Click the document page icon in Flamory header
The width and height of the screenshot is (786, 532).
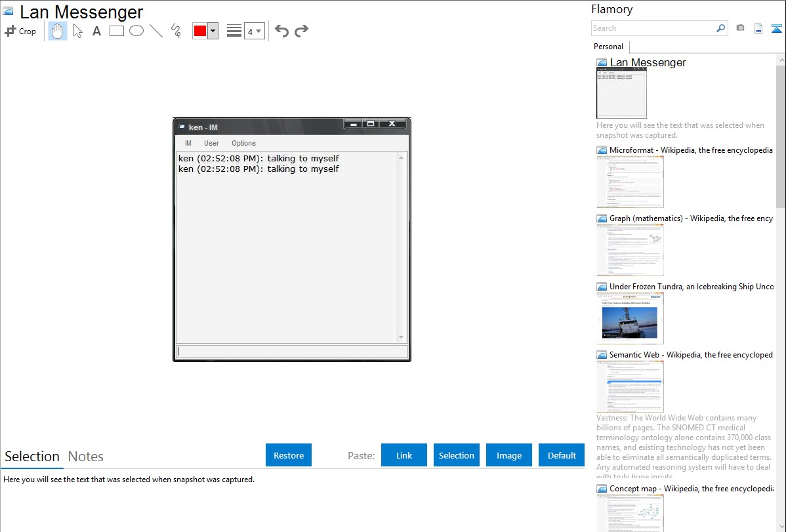758,28
